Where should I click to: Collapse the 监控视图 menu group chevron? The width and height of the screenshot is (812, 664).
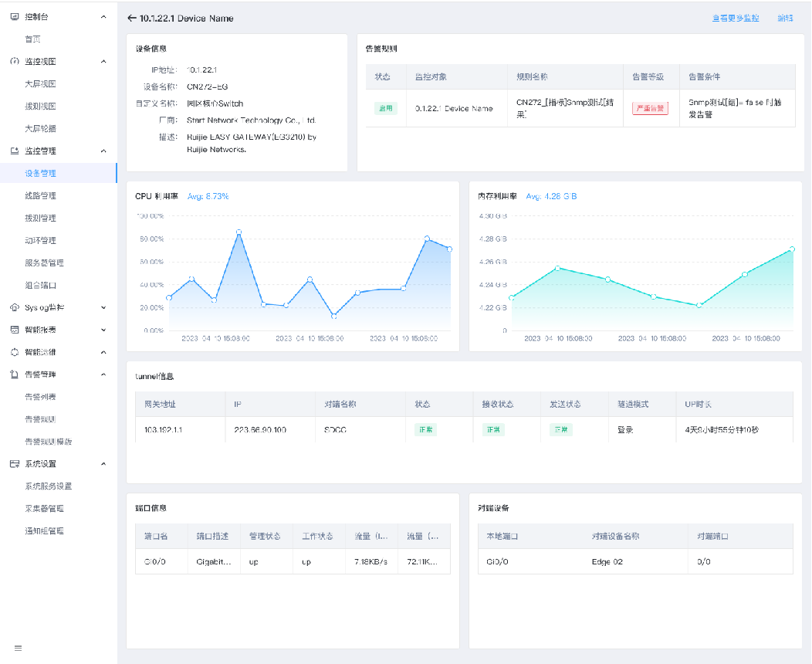click(103, 61)
